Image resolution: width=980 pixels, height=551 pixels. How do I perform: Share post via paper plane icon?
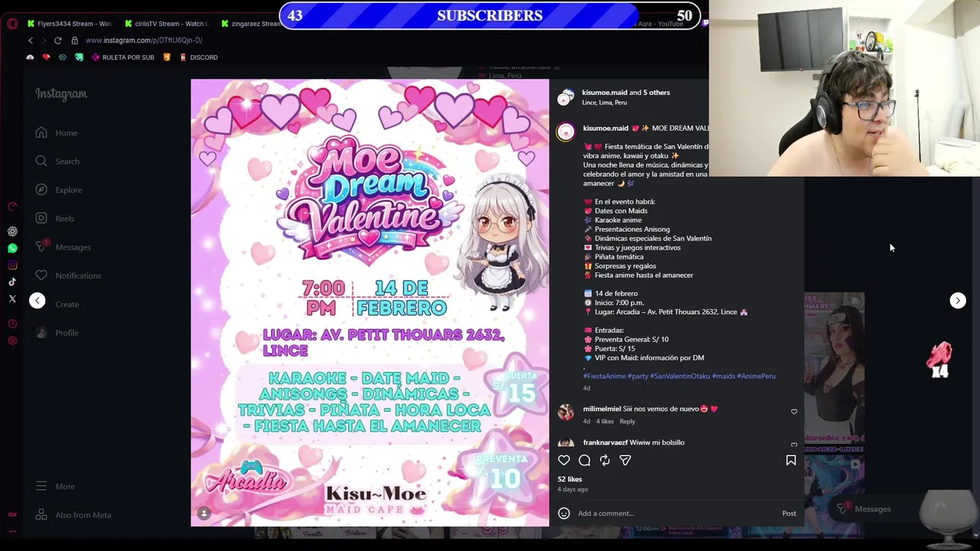[x=626, y=461]
